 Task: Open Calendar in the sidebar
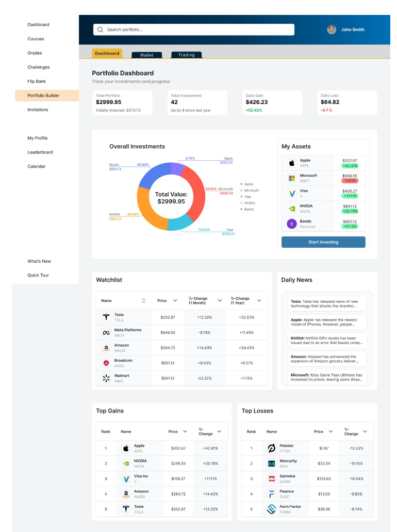pos(36,166)
